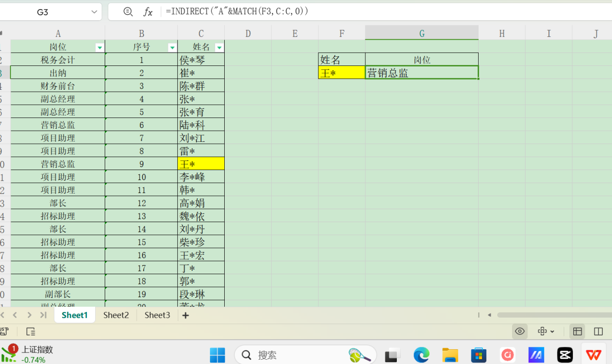Open Task View on the taskbar
The height and width of the screenshot is (364, 612).
[x=392, y=355]
